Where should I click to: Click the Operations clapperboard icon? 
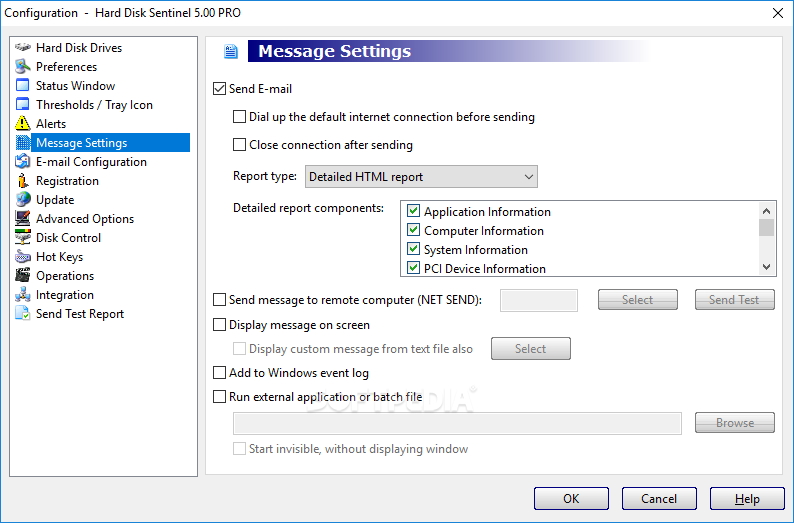(x=23, y=275)
